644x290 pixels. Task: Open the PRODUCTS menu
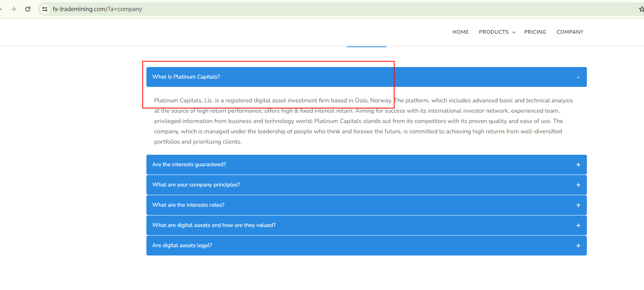click(494, 32)
